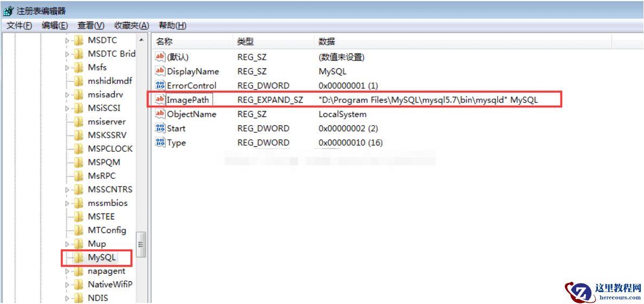Screen dimensions: 644x304
Task: Click the LocalSystem data cell
Action: coord(342,114)
